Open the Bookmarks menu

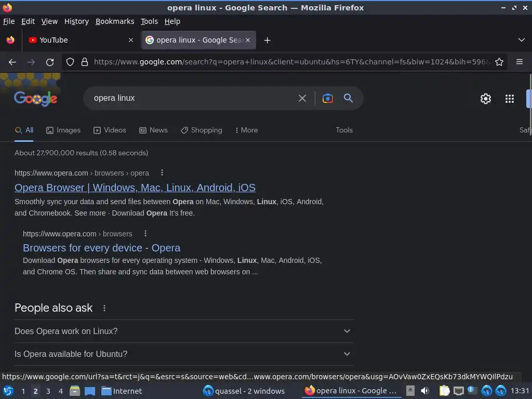pos(115,21)
